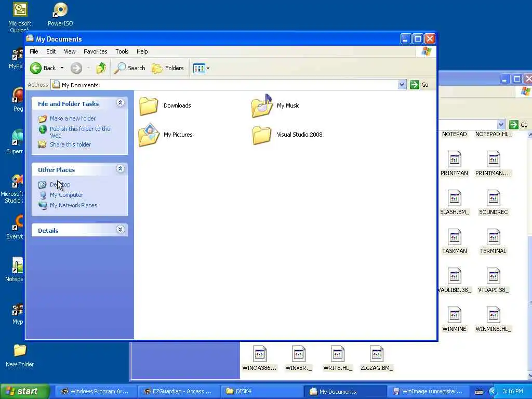Select the WINMINE.HL_ file icon
This screenshot has height=399, width=532.
(x=493, y=315)
